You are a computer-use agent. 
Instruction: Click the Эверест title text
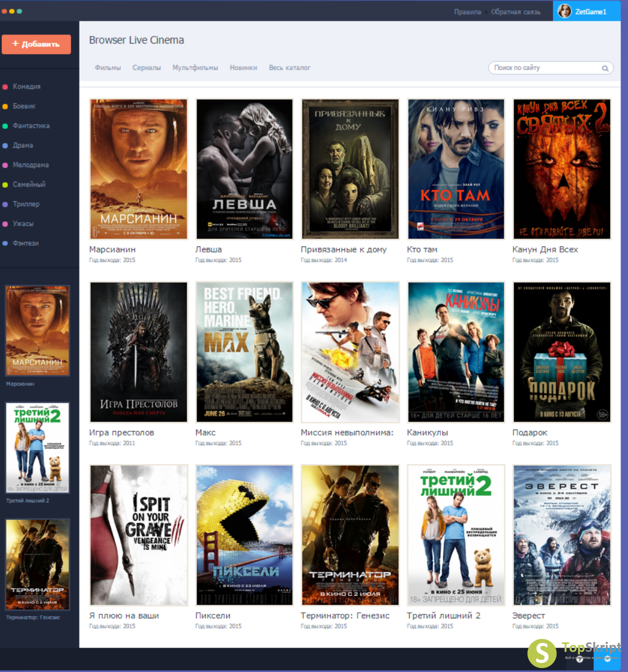pos(529,616)
